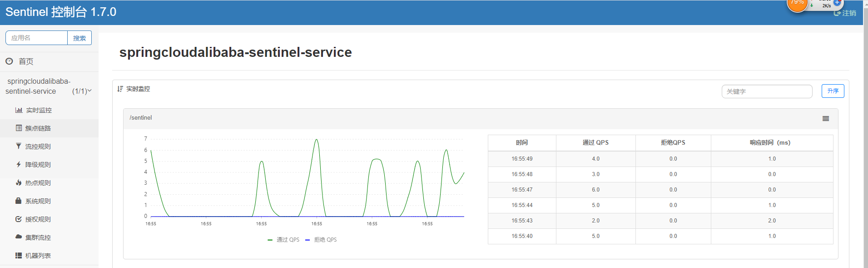Click the 16:55:44 time cell
Screen dimensions: 868x268
[522, 205]
